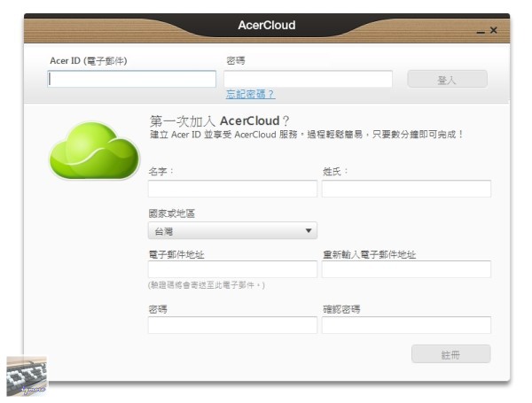Click the green AcerCloud cloud logo
The image size is (532, 403).
(x=95, y=151)
